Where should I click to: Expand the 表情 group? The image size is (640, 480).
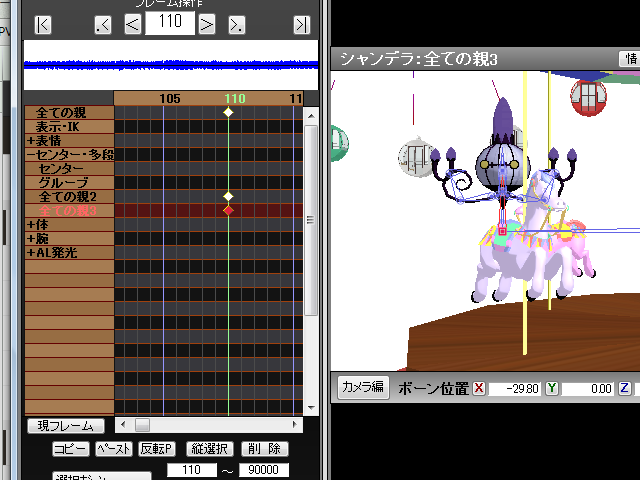(31, 141)
